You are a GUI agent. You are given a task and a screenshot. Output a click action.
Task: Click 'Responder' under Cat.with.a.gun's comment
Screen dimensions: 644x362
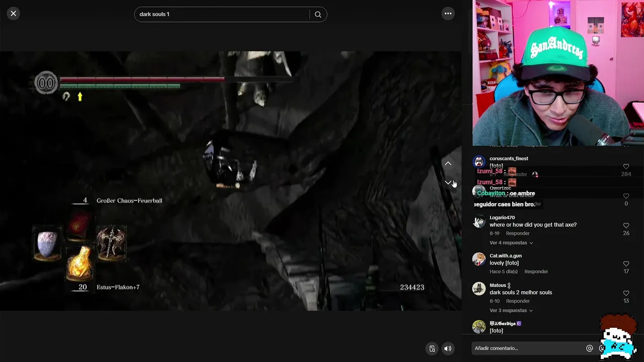[x=536, y=271]
